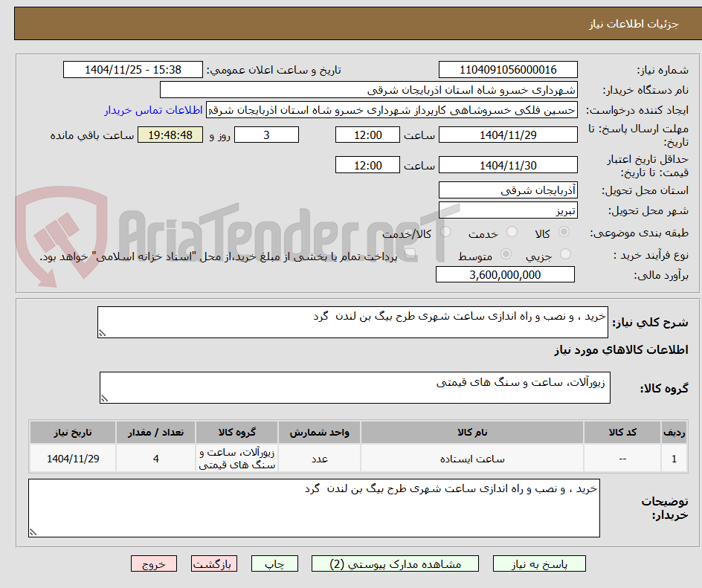Image resolution: width=702 pixels, height=588 pixels.
Task: Click the quantity cell showing 4
Action: coord(156,459)
